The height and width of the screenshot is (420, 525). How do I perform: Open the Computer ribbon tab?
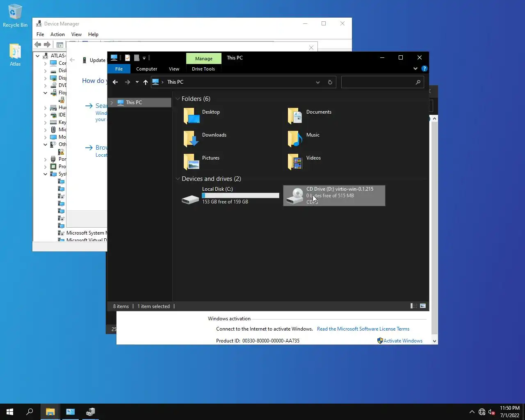coord(147,69)
